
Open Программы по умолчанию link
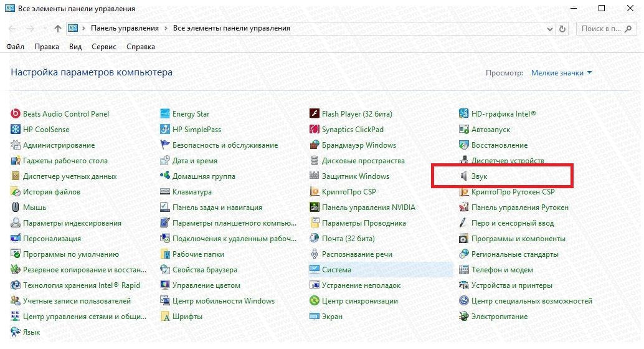click(70, 254)
